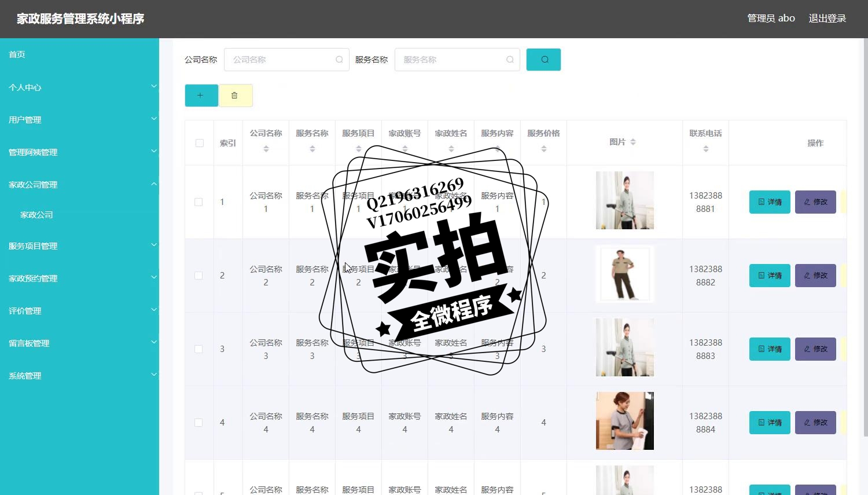Click 修改 for row 4
The height and width of the screenshot is (495, 868).
pyautogui.click(x=815, y=423)
